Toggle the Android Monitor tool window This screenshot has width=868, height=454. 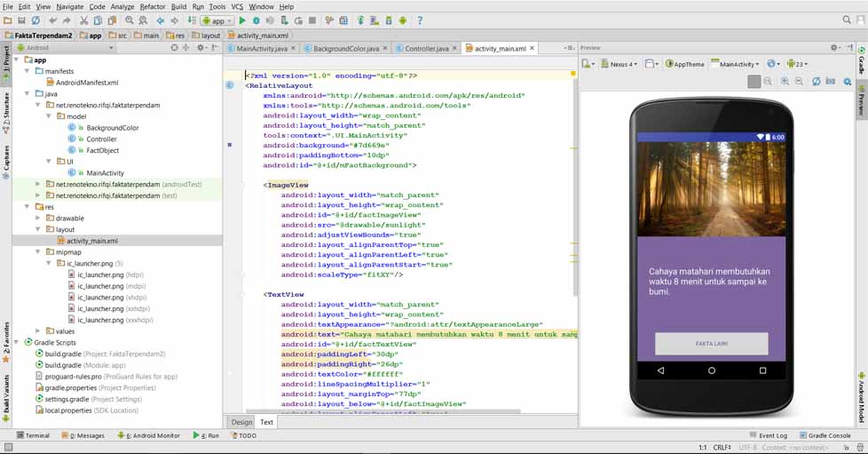coord(147,435)
